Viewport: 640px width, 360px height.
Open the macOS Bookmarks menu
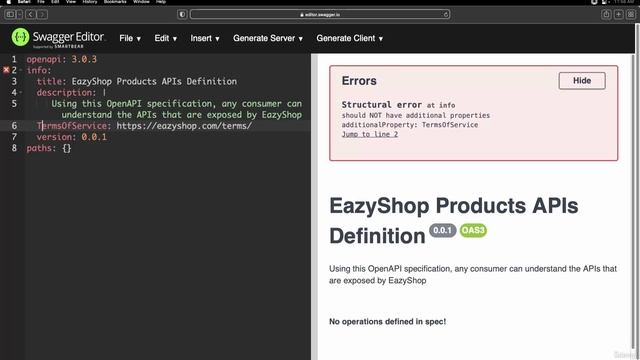coord(115,2)
